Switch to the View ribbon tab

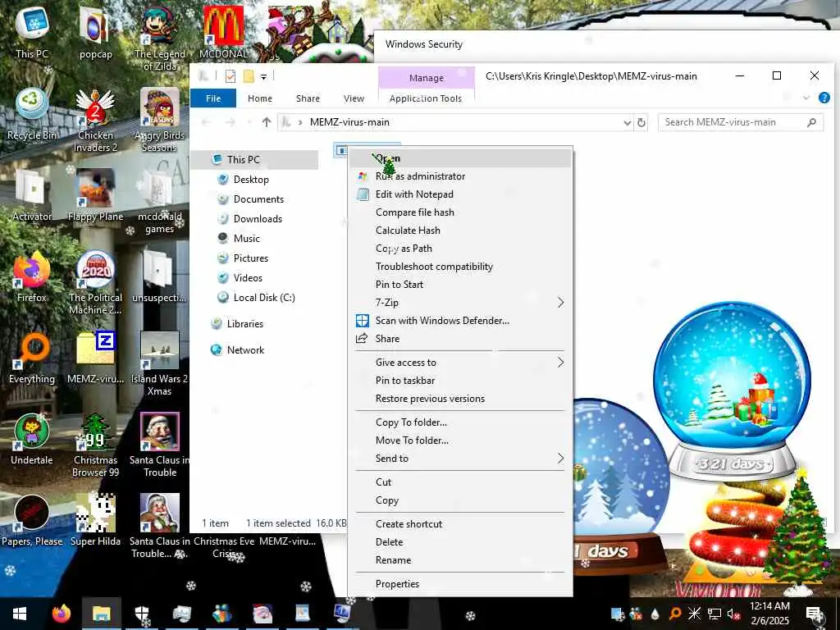[354, 98]
